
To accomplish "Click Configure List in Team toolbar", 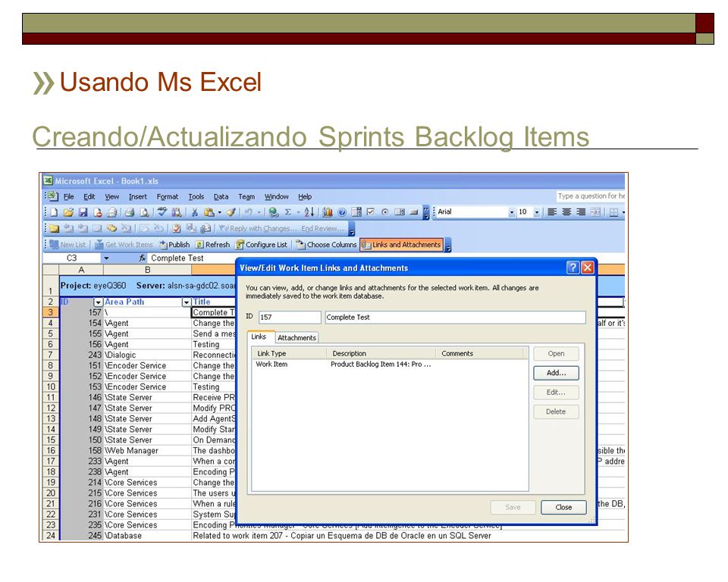I will (262, 245).
